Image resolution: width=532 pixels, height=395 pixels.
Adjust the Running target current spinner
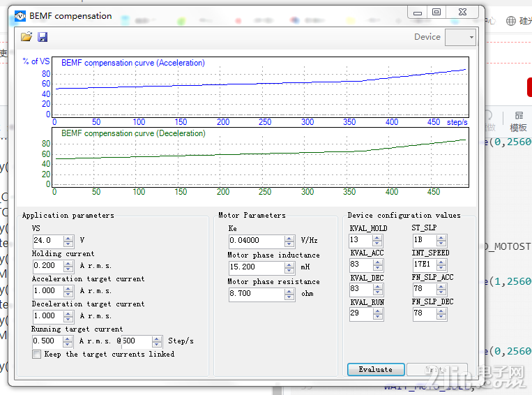click(x=68, y=341)
